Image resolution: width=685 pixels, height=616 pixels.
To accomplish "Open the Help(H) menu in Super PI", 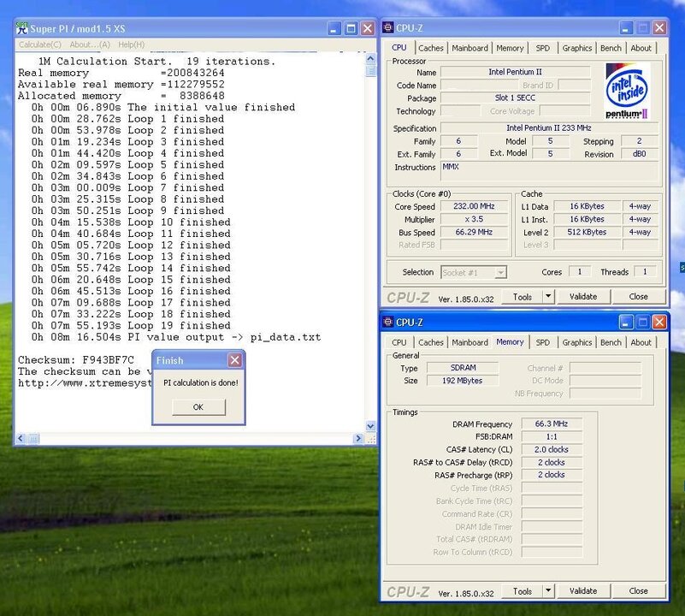I will pyautogui.click(x=131, y=44).
